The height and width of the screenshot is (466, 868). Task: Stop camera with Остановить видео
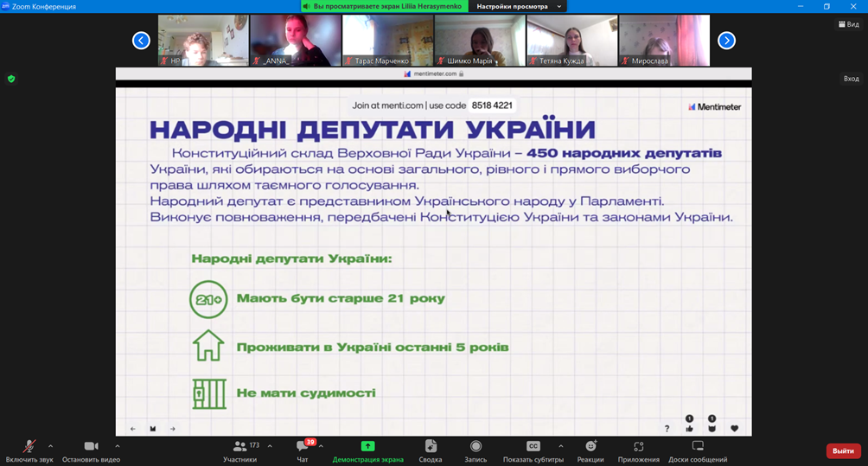coord(91,450)
